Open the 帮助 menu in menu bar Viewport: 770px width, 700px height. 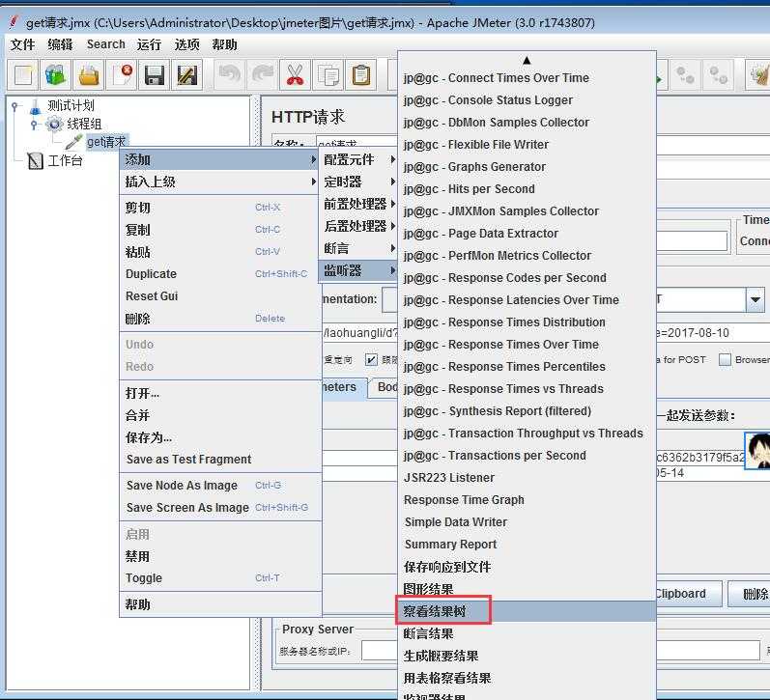(224, 44)
